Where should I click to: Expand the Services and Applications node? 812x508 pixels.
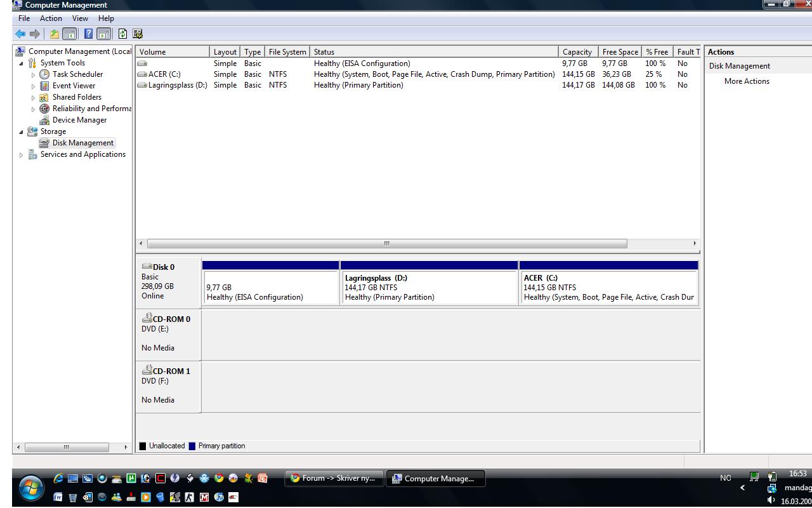click(21, 155)
